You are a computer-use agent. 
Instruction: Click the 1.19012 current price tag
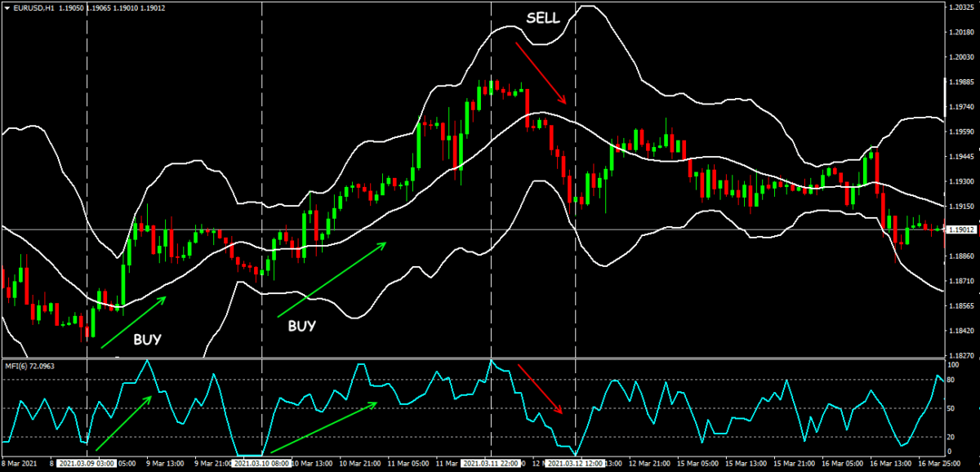click(x=961, y=231)
